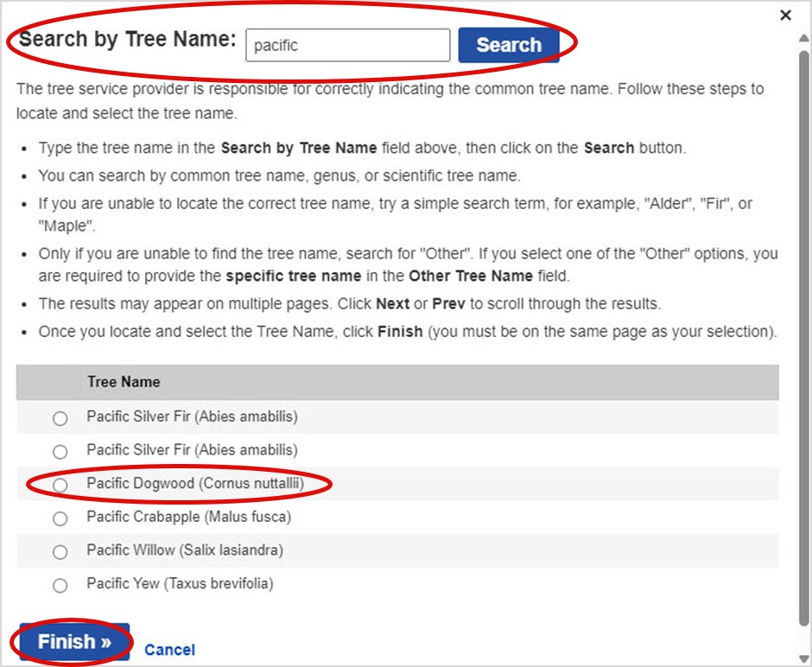Viewport: 812px width, 667px height.
Task: Select the second Pacific Silver Fir radio button
Action: tap(60, 452)
